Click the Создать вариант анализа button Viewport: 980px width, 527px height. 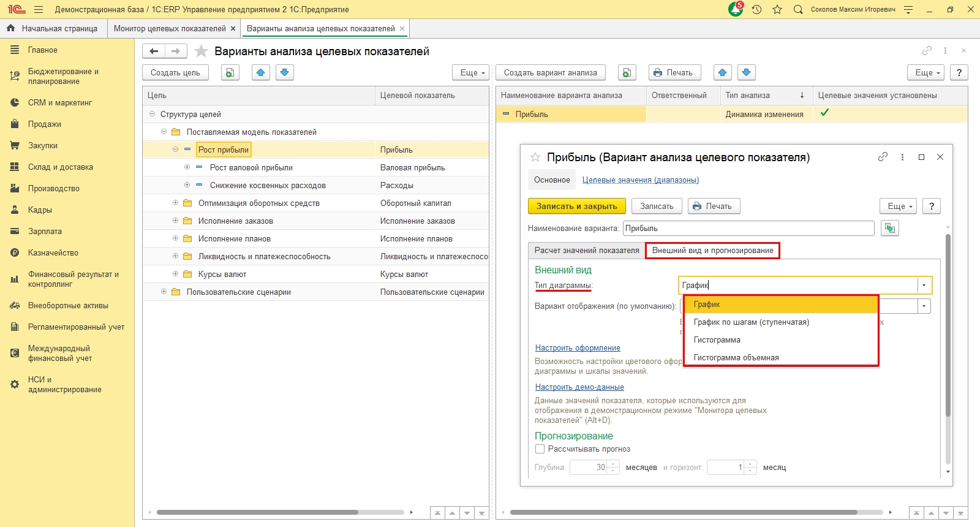[550, 72]
